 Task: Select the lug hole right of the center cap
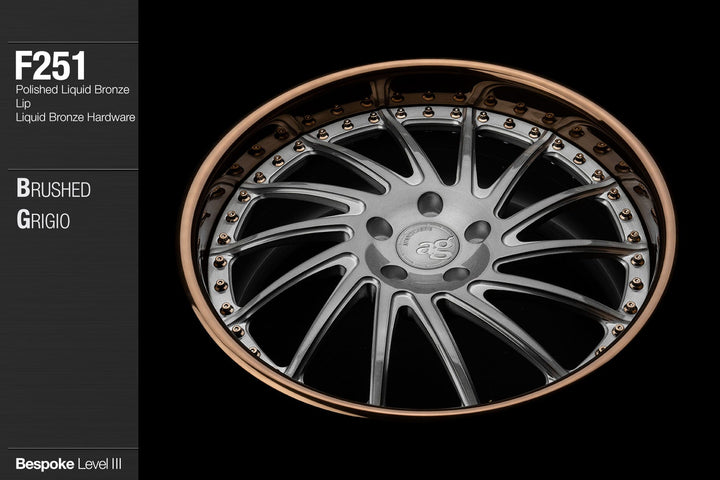click(478, 232)
